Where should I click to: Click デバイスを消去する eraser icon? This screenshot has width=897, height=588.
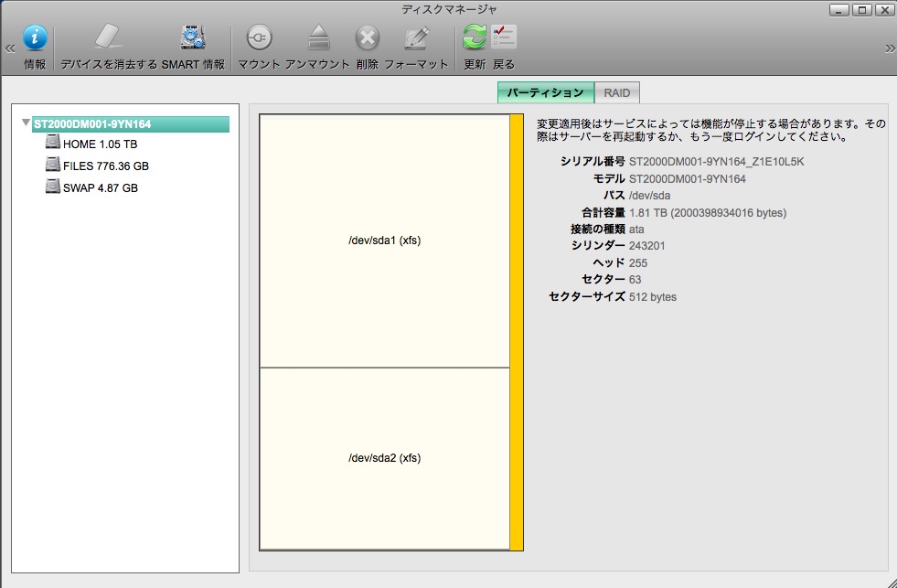108,37
